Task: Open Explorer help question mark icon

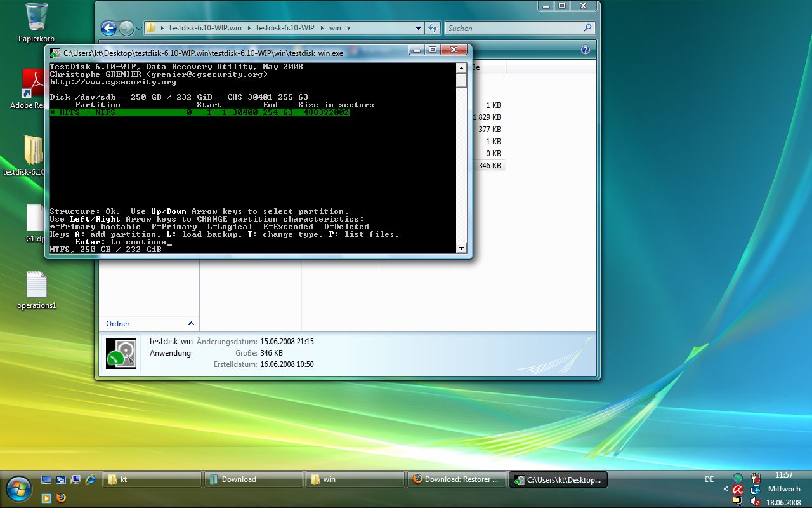Action: [x=585, y=50]
